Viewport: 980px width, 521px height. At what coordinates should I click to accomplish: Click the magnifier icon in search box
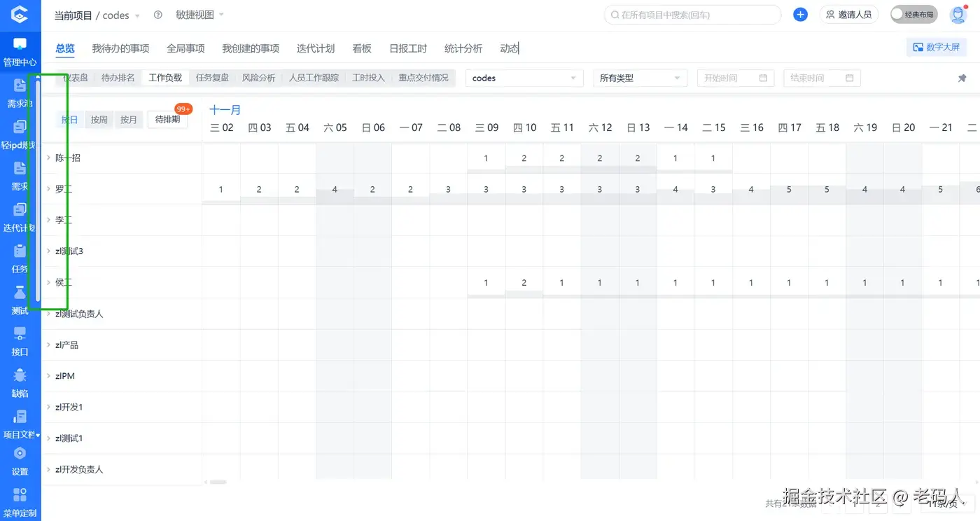pyautogui.click(x=615, y=15)
